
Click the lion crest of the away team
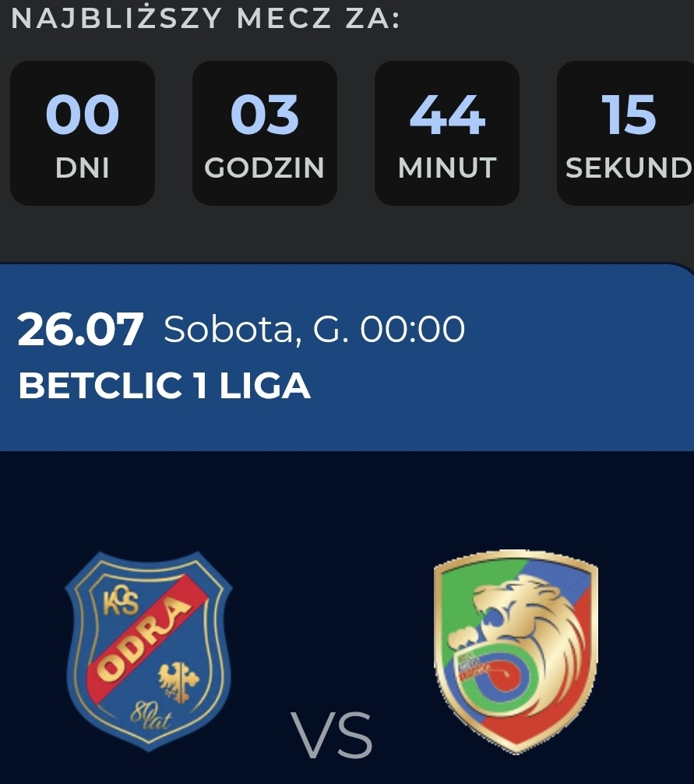516,651
